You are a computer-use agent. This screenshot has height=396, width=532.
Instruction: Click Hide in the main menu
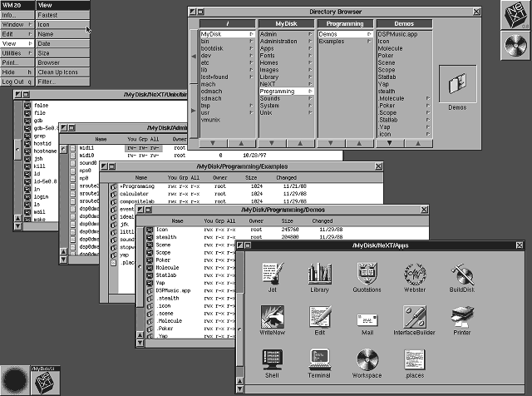[17, 72]
